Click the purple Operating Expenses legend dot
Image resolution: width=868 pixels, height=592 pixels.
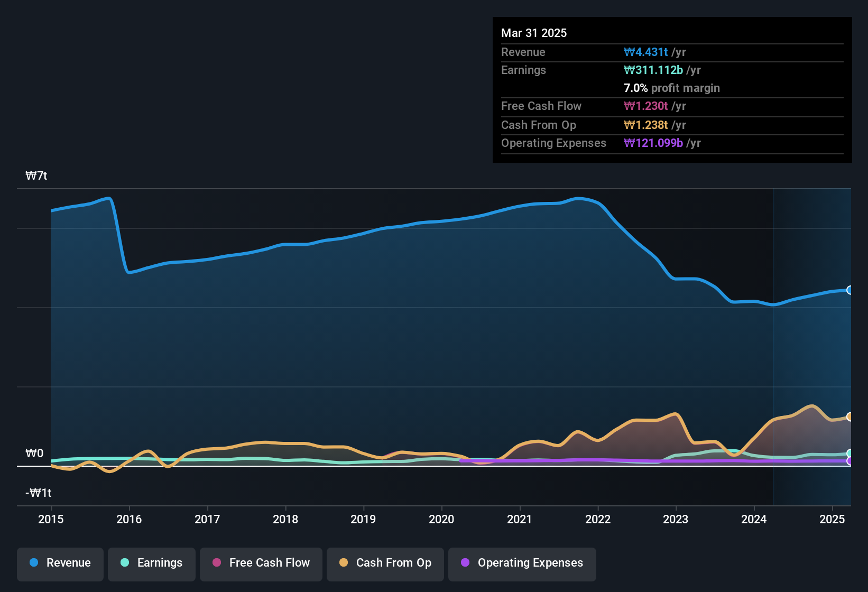coord(465,563)
